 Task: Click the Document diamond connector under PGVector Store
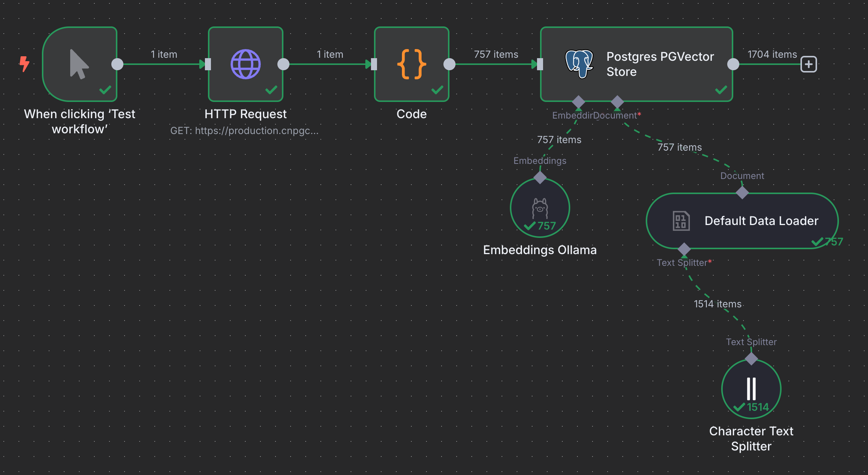617,102
